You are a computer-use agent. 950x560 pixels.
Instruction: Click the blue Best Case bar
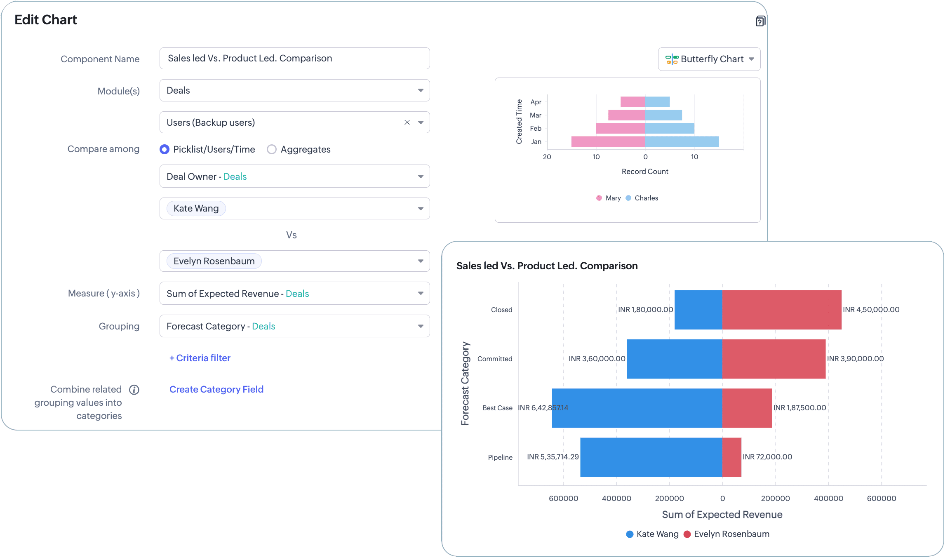coord(637,408)
